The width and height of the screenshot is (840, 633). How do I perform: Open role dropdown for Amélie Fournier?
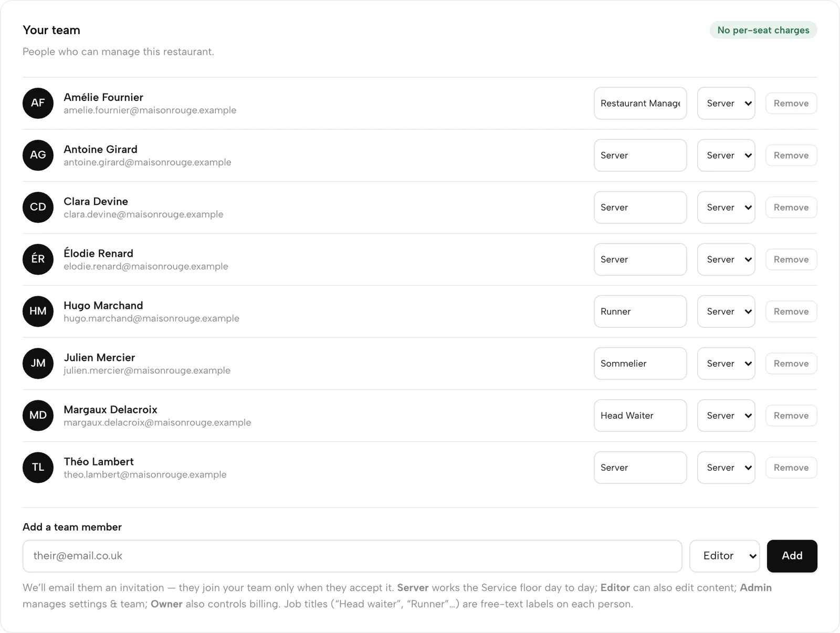726,103
